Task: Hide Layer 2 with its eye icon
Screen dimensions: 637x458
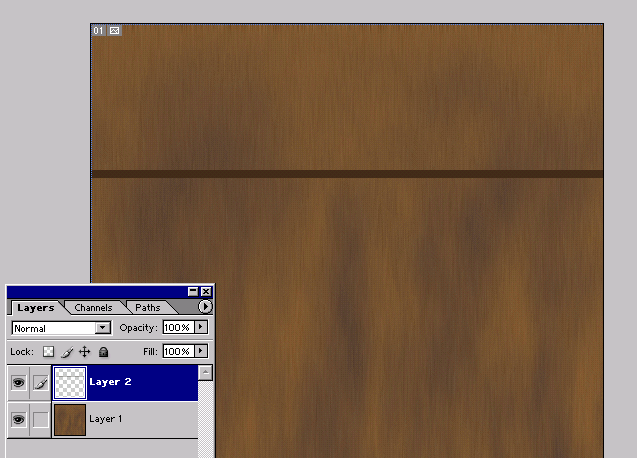Action: pyautogui.click(x=18, y=382)
